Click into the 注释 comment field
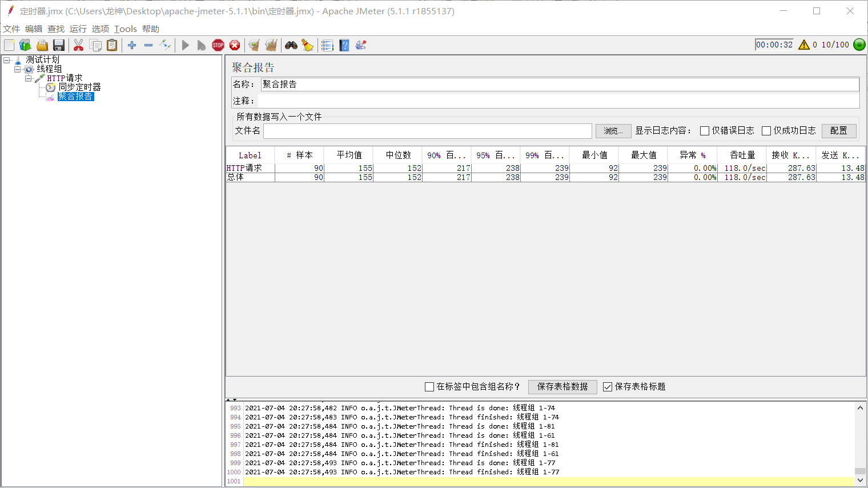 point(558,101)
